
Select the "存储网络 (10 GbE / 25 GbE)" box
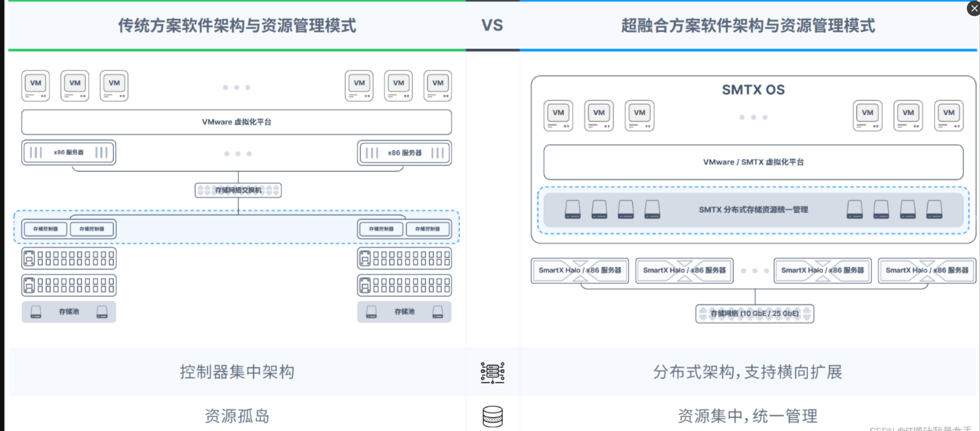[755, 313]
